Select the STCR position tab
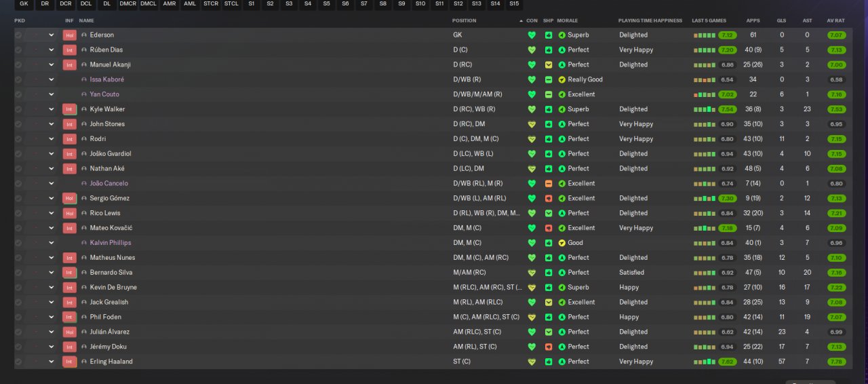The image size is (868, 384). pyautogui.click(x=211, y=4)
